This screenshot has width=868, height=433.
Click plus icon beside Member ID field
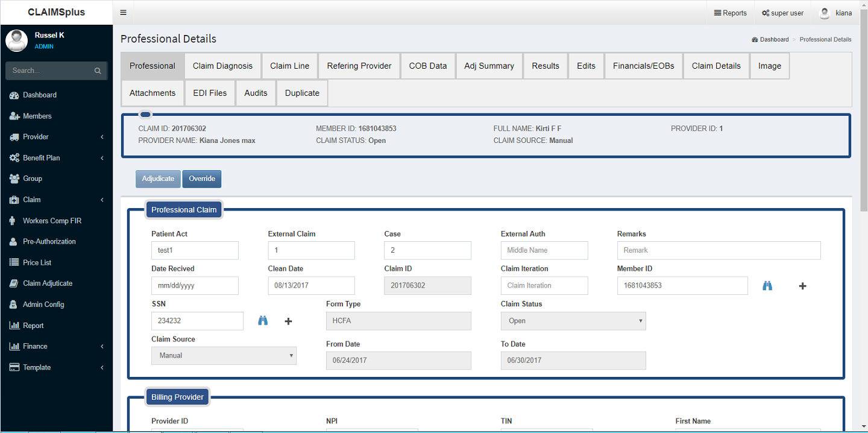(x=802, y=286)
